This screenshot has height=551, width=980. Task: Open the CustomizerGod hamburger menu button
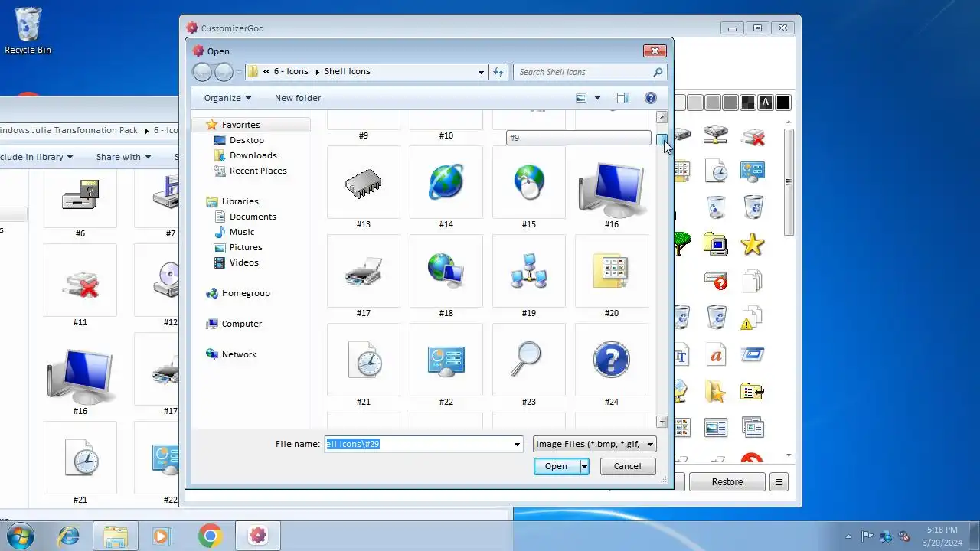779,482
